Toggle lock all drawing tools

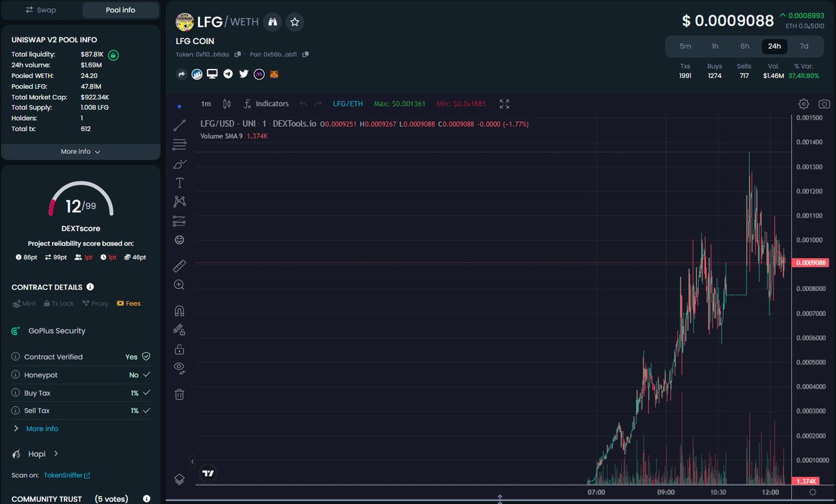point(179,349)
